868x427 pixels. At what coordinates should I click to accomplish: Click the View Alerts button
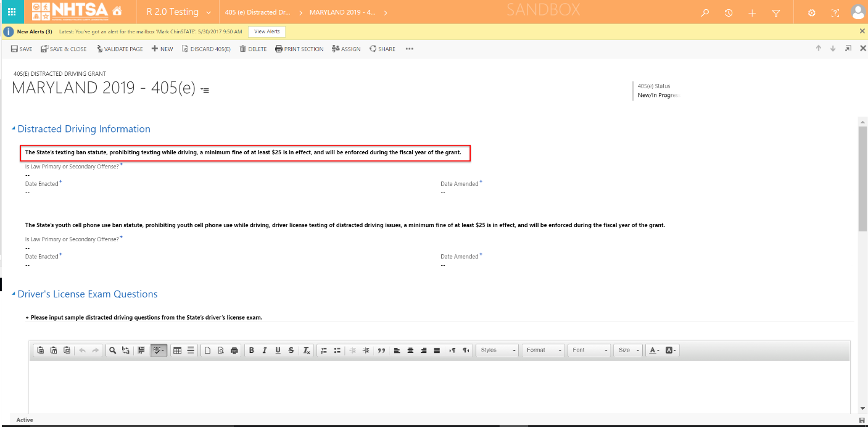coord(267,31)
